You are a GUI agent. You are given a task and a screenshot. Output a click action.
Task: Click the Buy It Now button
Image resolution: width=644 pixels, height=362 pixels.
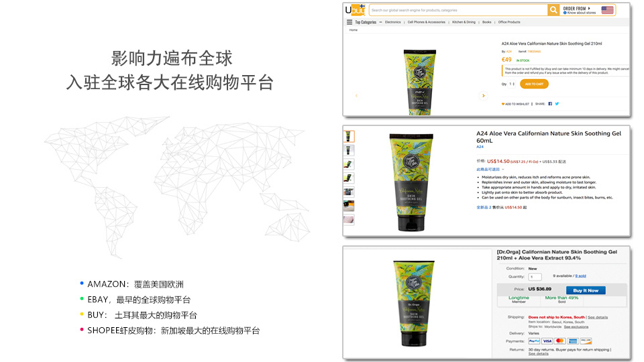click(586, 290)
